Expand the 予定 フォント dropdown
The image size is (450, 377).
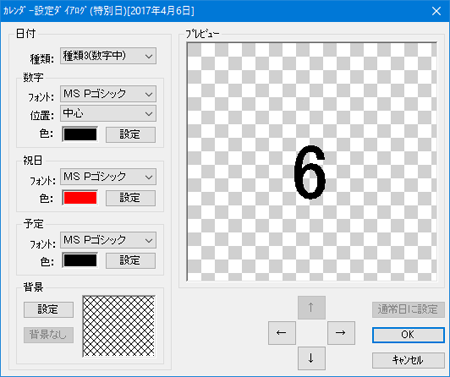coord(108,240)
